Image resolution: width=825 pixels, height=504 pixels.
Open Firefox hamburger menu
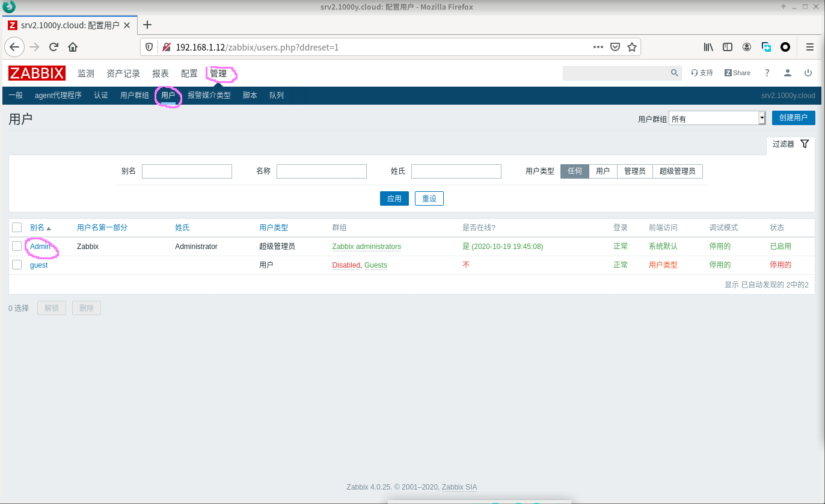[x=809, y=47]
